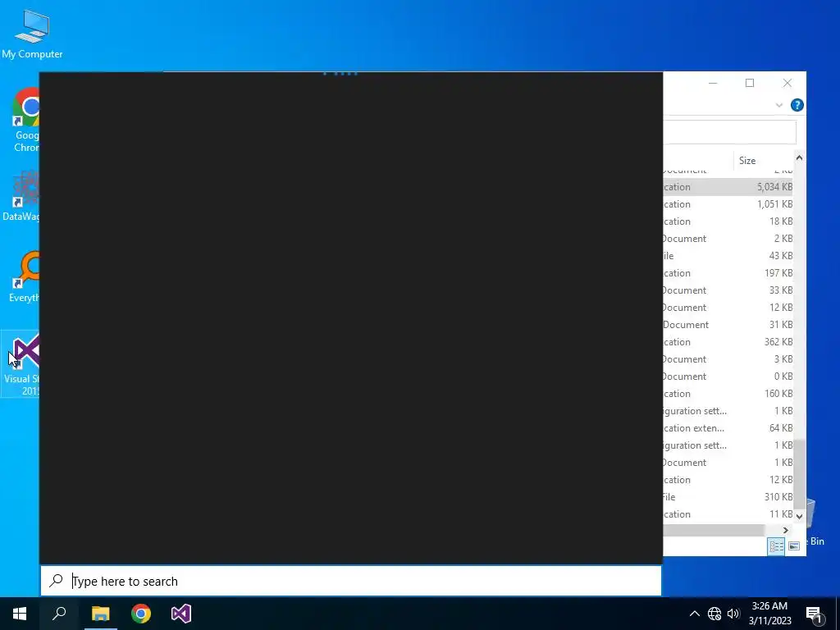Select the Google Chrome desktop shortcut
The width and height of the screenshot is (840, 630).
click(25, 121)
